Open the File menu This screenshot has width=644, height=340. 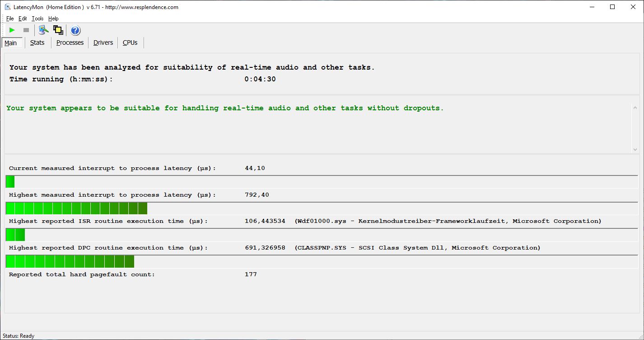coord(10,19)
